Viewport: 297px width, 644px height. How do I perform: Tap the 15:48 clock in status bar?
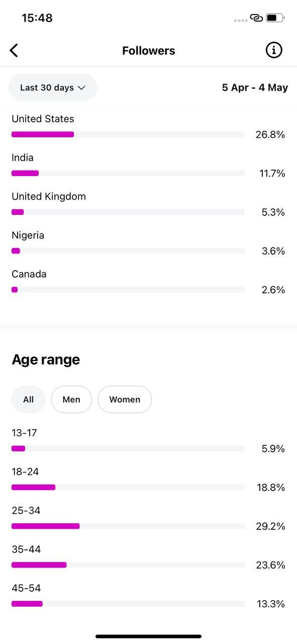[x=37, y=18]
